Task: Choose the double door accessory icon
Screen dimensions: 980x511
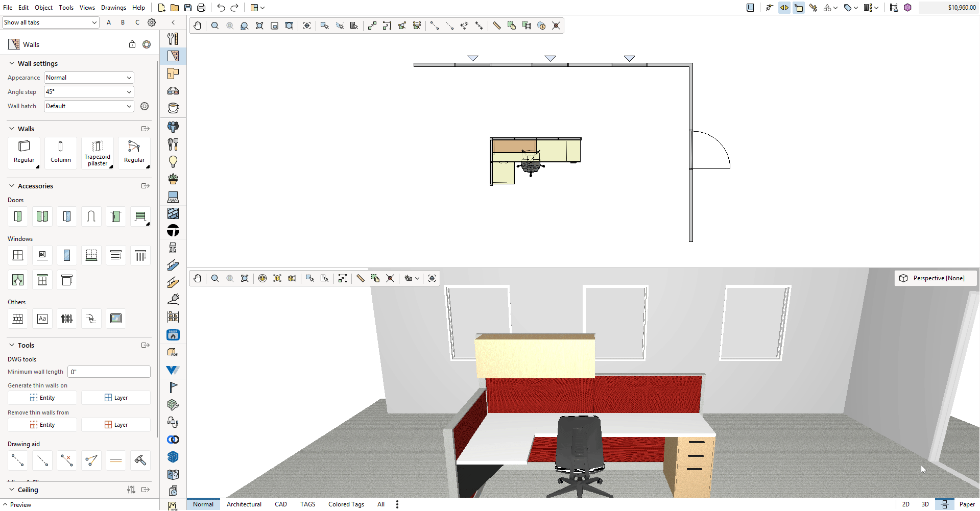Action: coord(42,216)
